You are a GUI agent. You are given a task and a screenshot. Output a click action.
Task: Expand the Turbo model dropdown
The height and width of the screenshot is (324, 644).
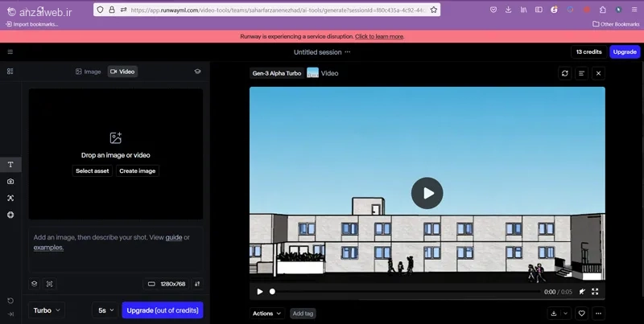point(47,310)
